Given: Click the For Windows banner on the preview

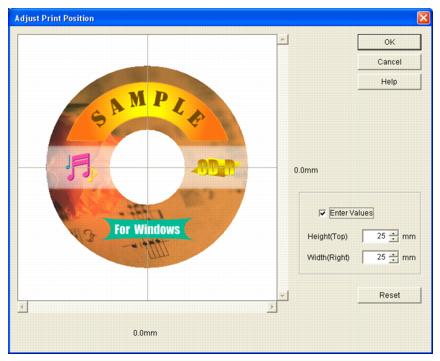Looking at the screenshot, I should tap(147, 229).
